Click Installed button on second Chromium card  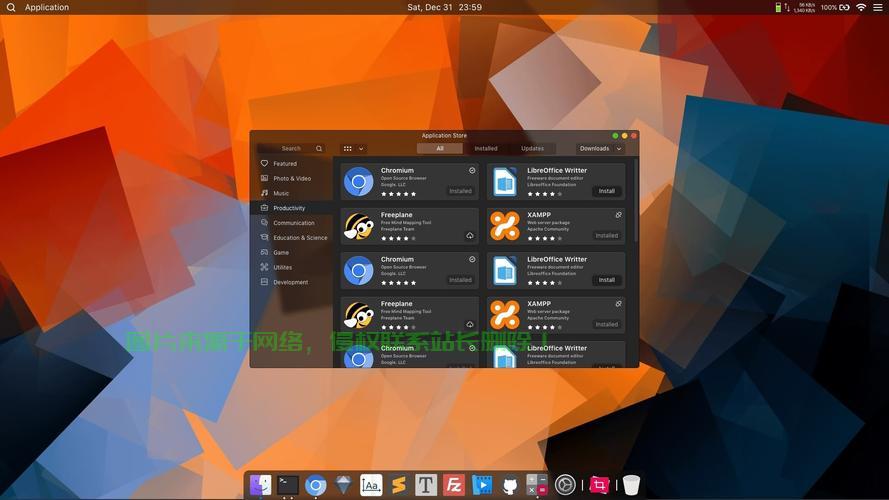tap(460, 280)
